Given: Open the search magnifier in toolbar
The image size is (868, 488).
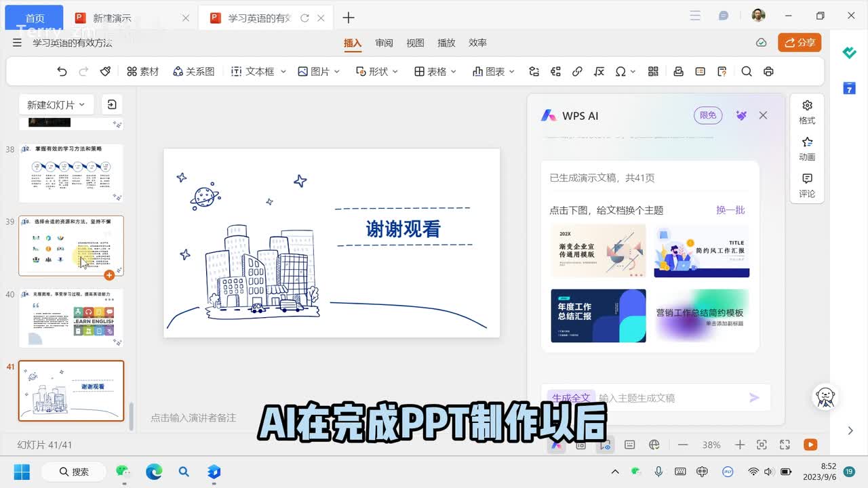Looking at the screenshot, I should (747, 72).
